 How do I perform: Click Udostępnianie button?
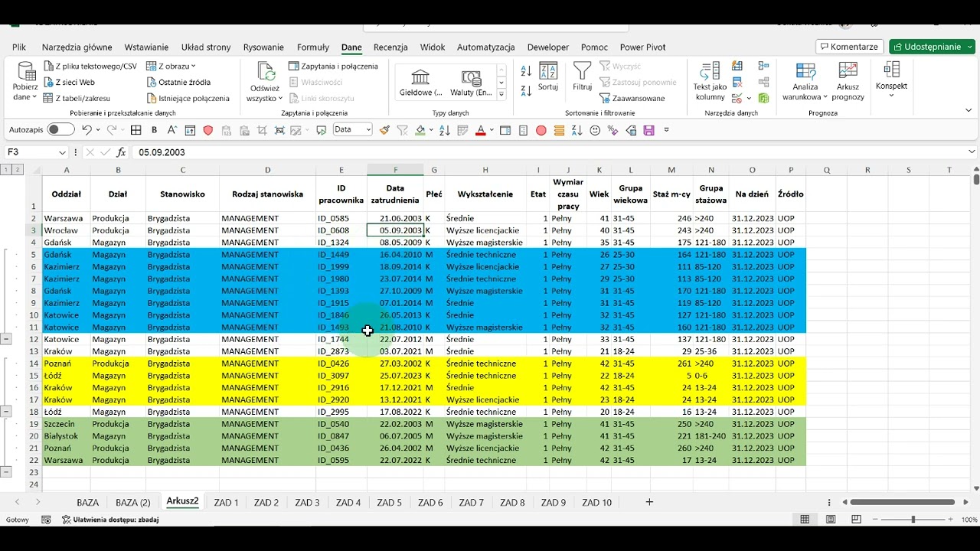[x=932, y=47]
